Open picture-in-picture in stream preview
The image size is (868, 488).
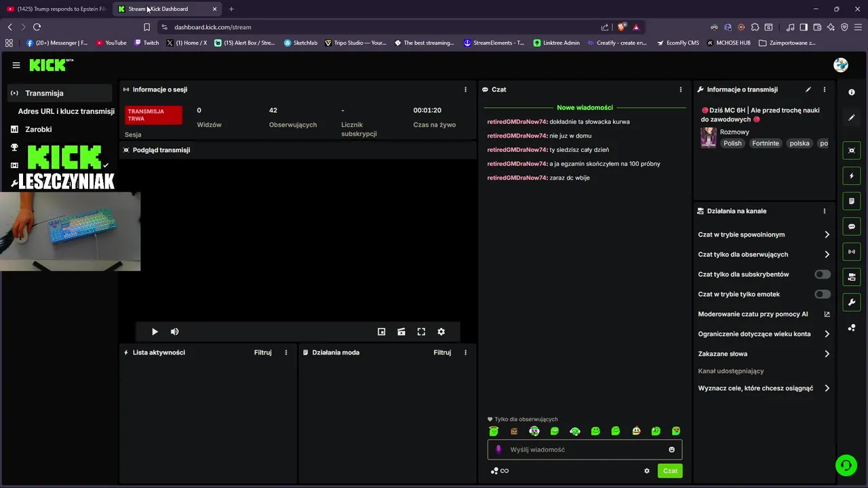pos(382,331)
